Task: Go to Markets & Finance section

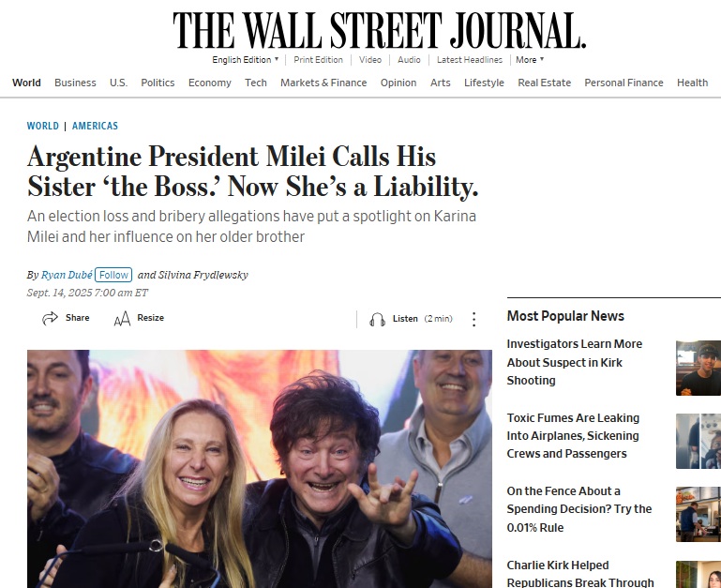Action: click(x=323, y=83)
